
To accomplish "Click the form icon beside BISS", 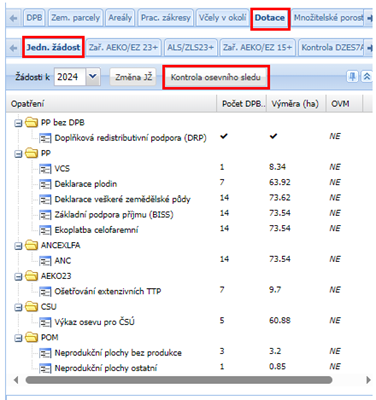I will (45, 215).
